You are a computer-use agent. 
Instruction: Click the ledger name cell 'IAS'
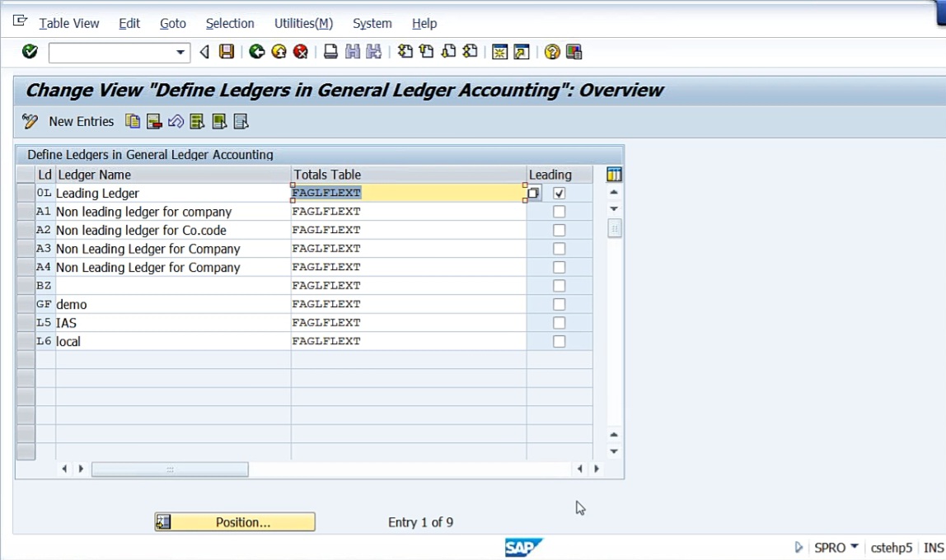click(173, 323)
